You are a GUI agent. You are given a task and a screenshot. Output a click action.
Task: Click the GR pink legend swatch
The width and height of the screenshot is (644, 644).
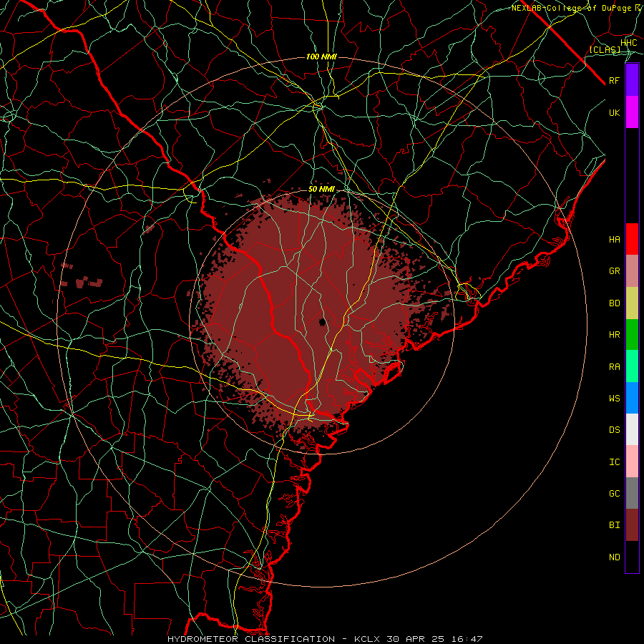pyautogui.click(x=632, y=271)
